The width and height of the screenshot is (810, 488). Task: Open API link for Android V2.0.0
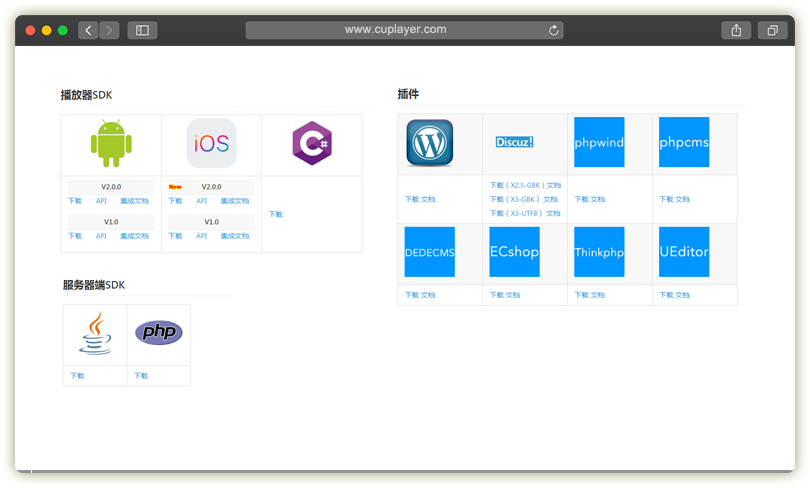101,201
